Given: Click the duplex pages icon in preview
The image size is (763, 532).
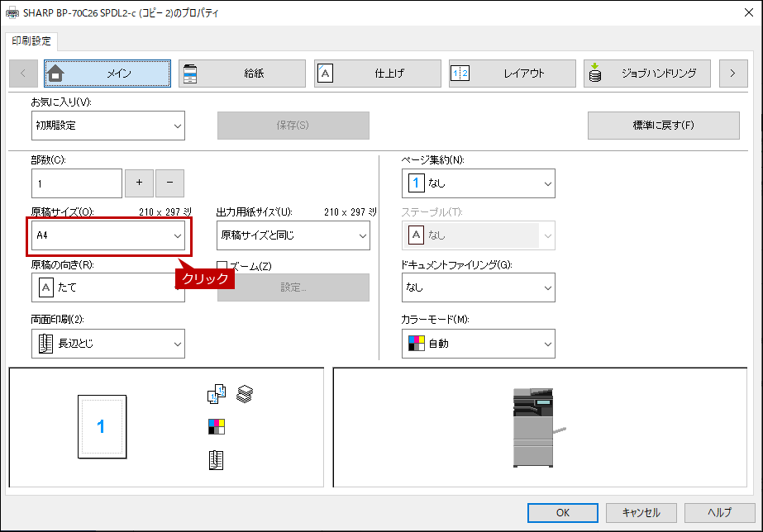Looking at the screenshot, I should (217, 394).
